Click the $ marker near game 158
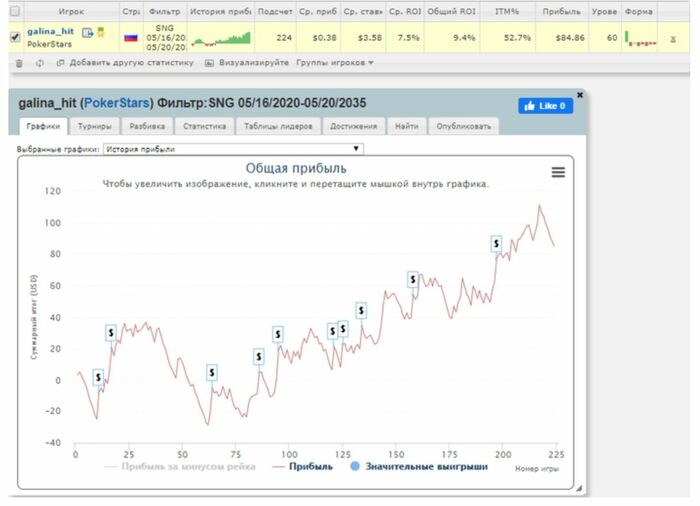This screenshot has height=506, width=700. click(413, 280)
